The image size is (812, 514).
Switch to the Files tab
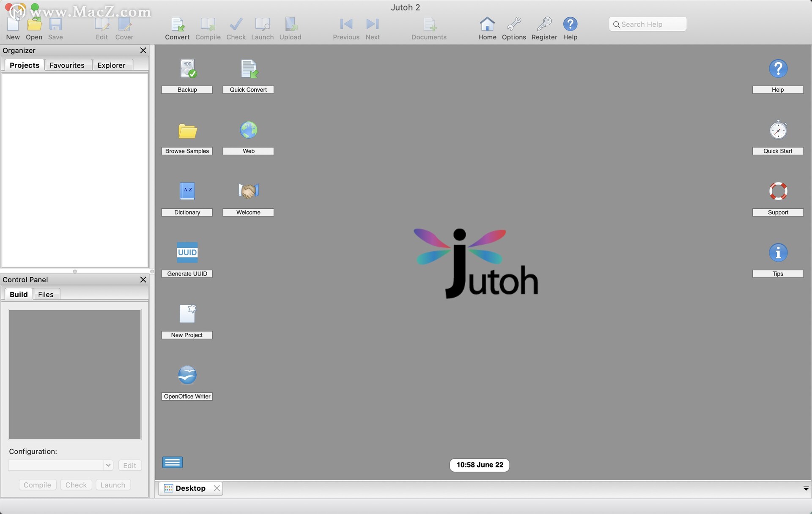(46, 294)
